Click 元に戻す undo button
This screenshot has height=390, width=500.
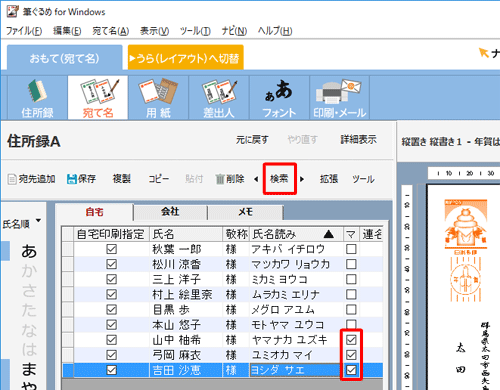tap(252, 140)
